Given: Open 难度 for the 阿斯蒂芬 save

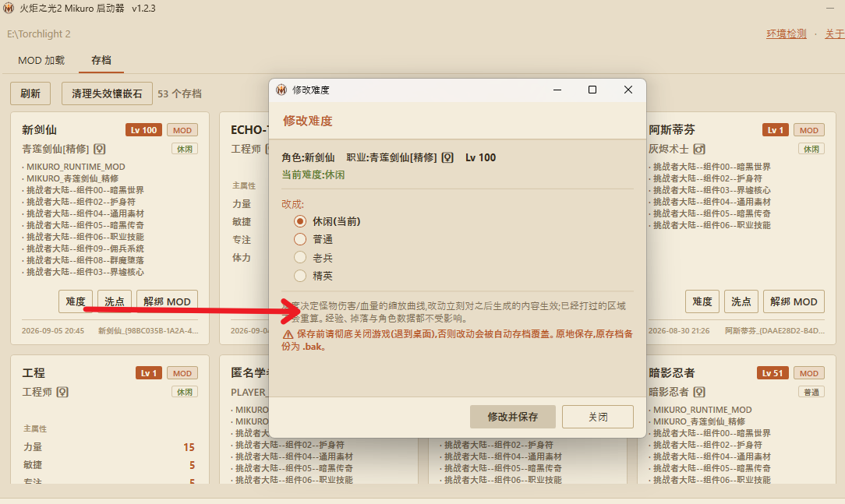Looking at the screenshot, I should (702, 301).
